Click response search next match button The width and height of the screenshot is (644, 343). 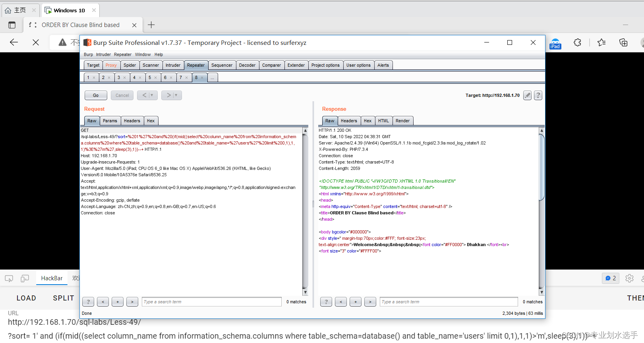click(x=370, y=302)
